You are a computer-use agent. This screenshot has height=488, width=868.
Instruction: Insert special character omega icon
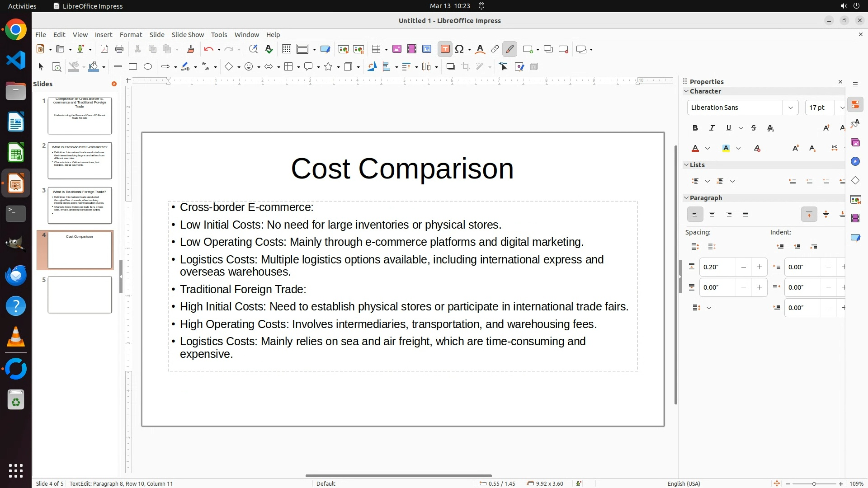click(x=460, y=49)
